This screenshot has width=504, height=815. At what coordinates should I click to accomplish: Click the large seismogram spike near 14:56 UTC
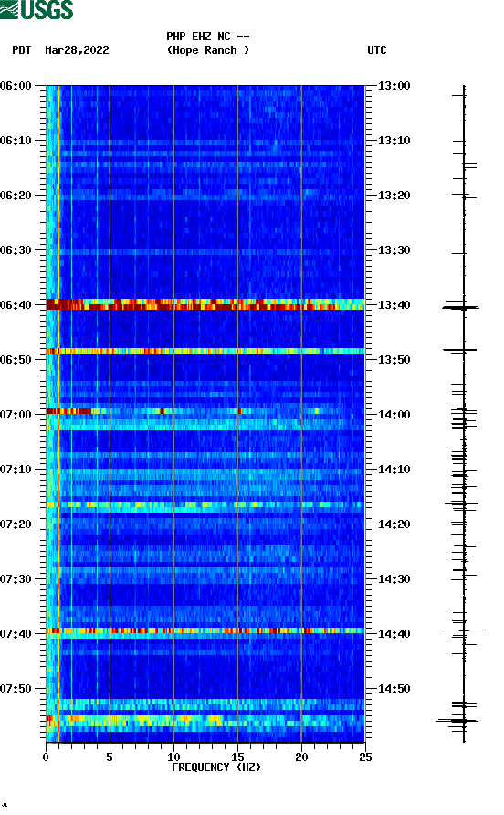click(457, 721)
